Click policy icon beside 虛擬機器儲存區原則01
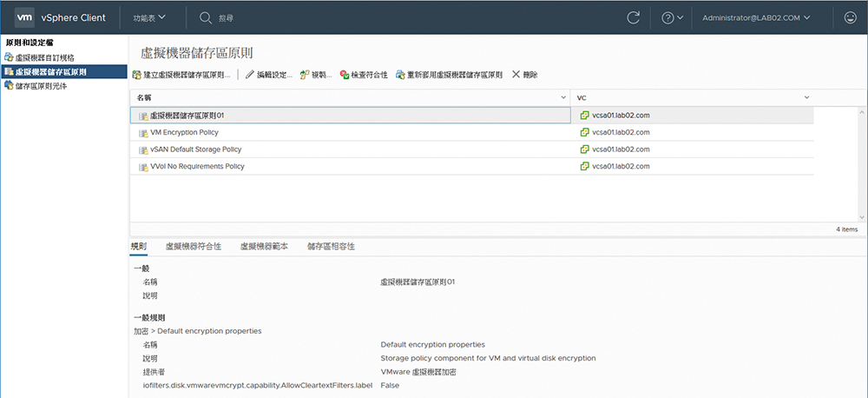868x398 pixels. click(x=143, y=116)
